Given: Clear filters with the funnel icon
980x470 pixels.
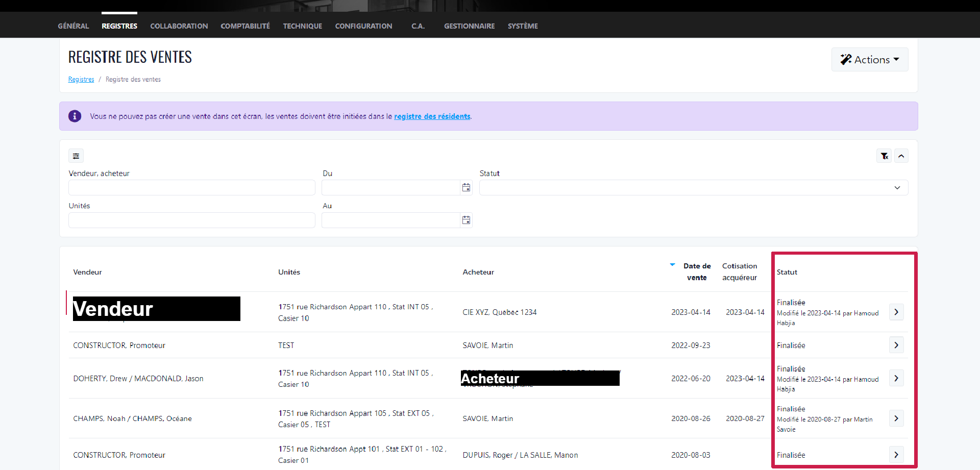Looking at the screenshot, I should [x=885, y=156].
